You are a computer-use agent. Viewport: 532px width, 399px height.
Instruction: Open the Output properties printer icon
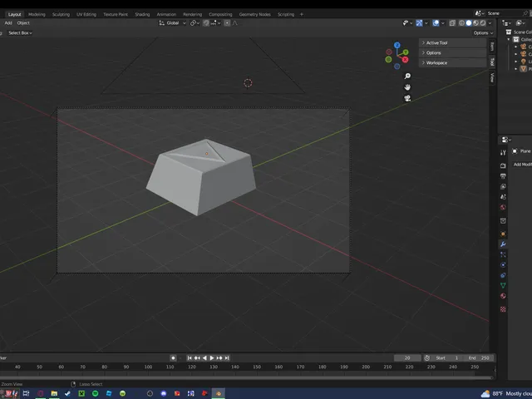point(503,176)
